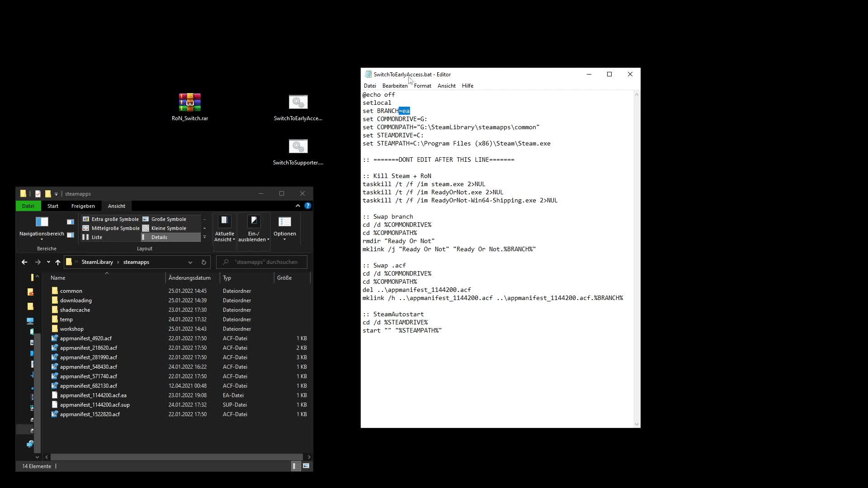
Task: Open recent locations dropdown arrow
Action: (x=48, y=262)
